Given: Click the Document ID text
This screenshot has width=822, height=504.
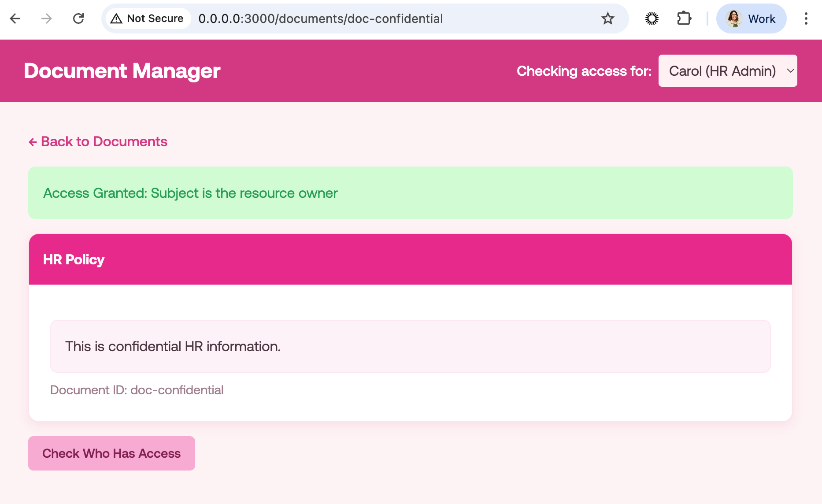Looking at the screenshot, I should (x=137, y=390).
